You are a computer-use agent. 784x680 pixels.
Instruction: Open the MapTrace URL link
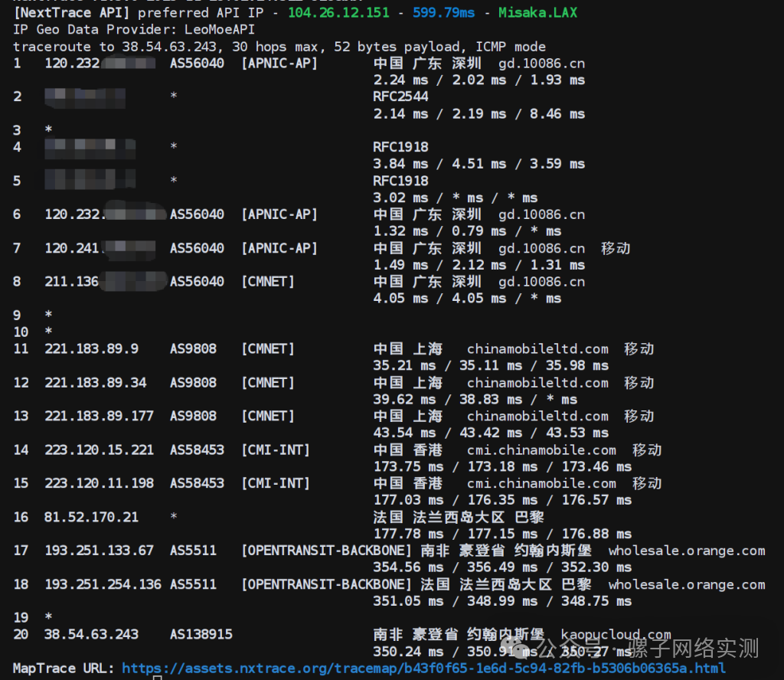pos(423,668)
